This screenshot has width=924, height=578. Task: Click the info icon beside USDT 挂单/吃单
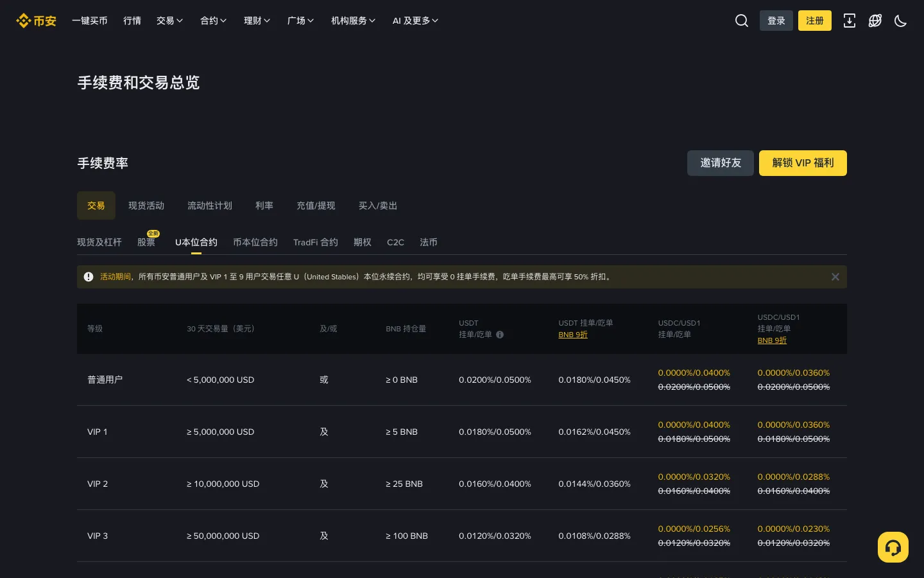point(500,335)
